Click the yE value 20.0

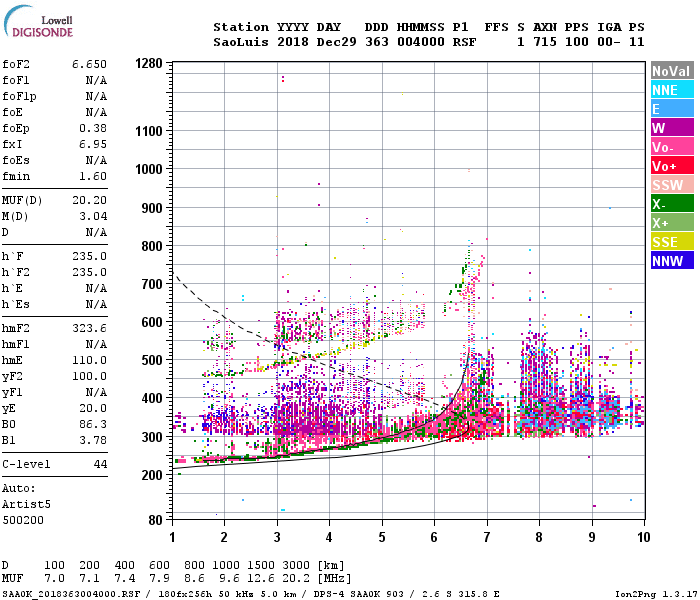(93, 408)
